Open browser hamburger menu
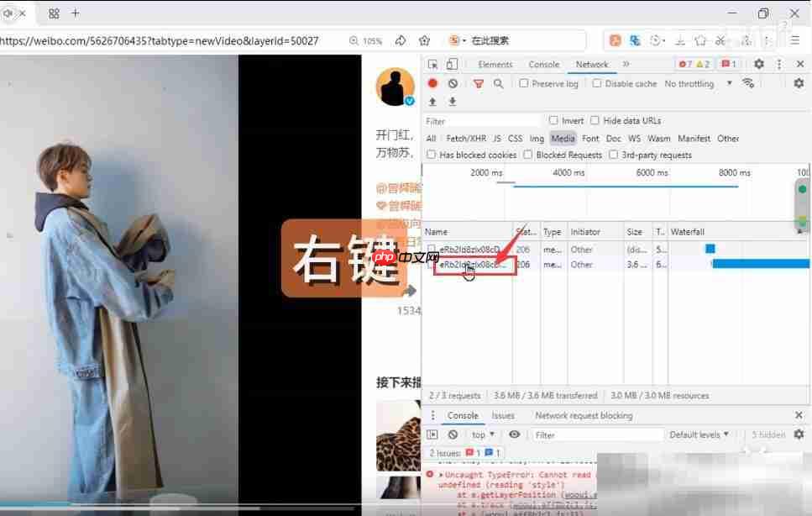Screen dimensions: 812x516 tap(795, 39)
